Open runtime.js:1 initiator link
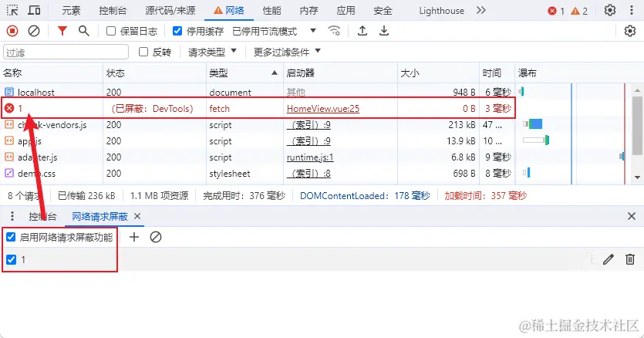This screenshot has width=644, height=338. 310,157
